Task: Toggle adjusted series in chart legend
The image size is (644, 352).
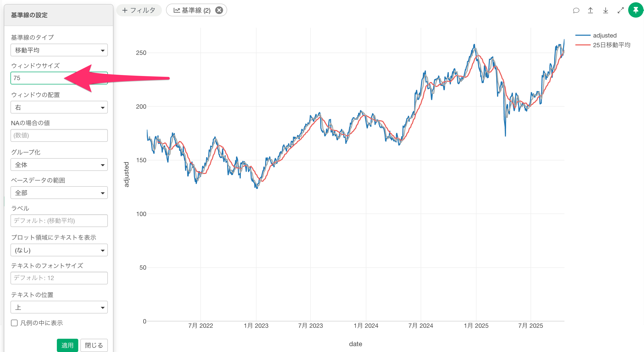Action: [604, 35]
